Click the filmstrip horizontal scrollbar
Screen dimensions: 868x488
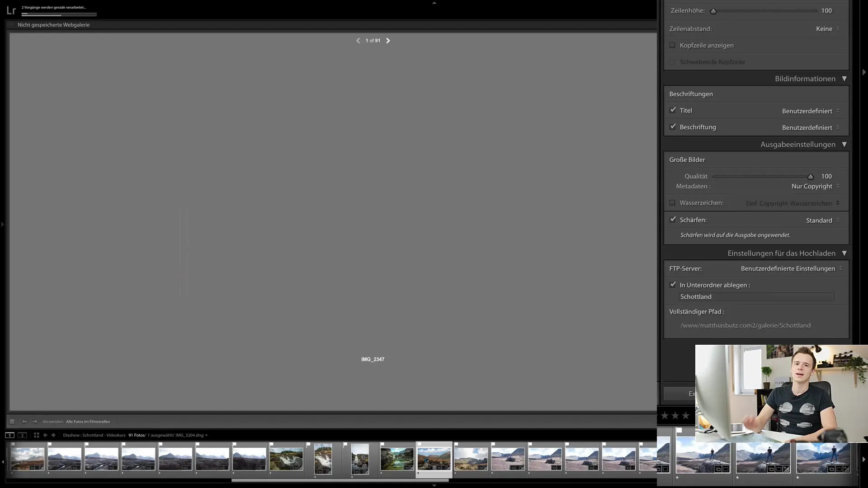(340, 480)
